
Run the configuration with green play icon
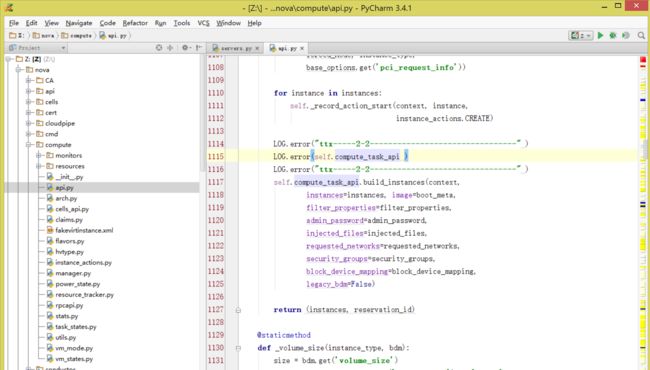click(x=600, y=36)
